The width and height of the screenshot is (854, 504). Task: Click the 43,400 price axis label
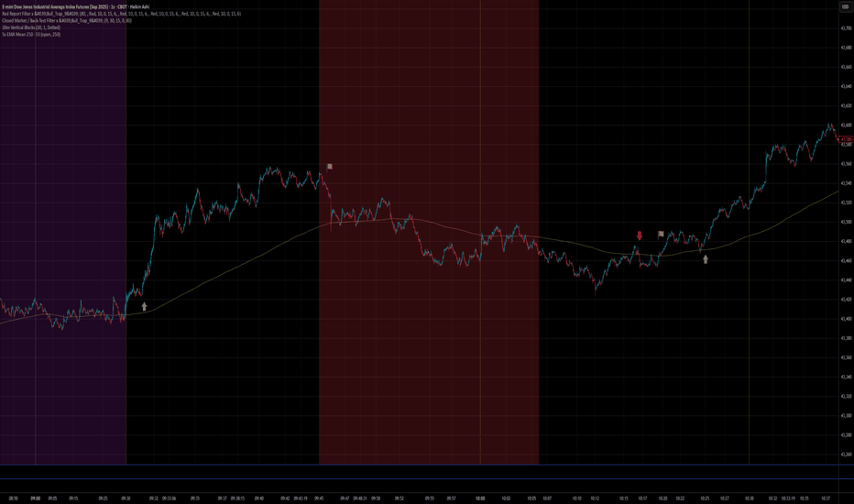click(x=847, y=319)
